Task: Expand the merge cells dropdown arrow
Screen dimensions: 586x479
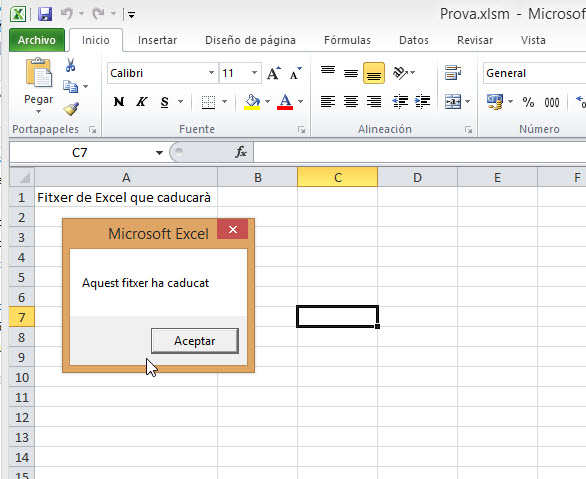Action: click(467, 102)
